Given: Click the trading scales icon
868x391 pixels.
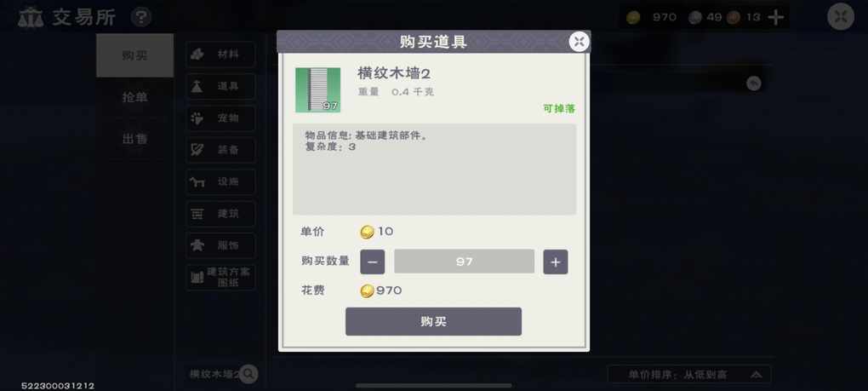Looking at the screenshot, I should click(x=31, y=17).
